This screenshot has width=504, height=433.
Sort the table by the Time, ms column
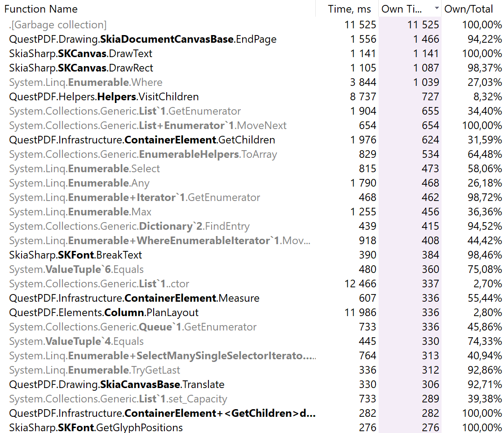350,9
